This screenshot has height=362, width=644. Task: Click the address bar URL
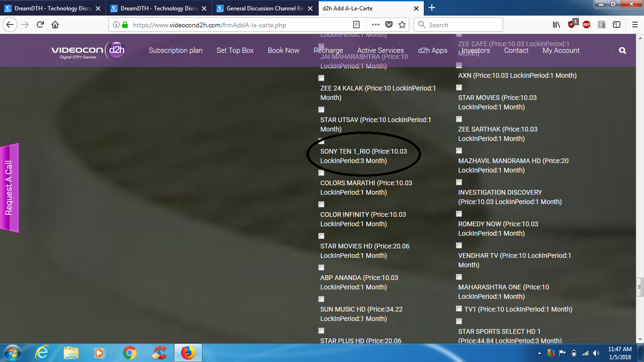click(210, 25)
